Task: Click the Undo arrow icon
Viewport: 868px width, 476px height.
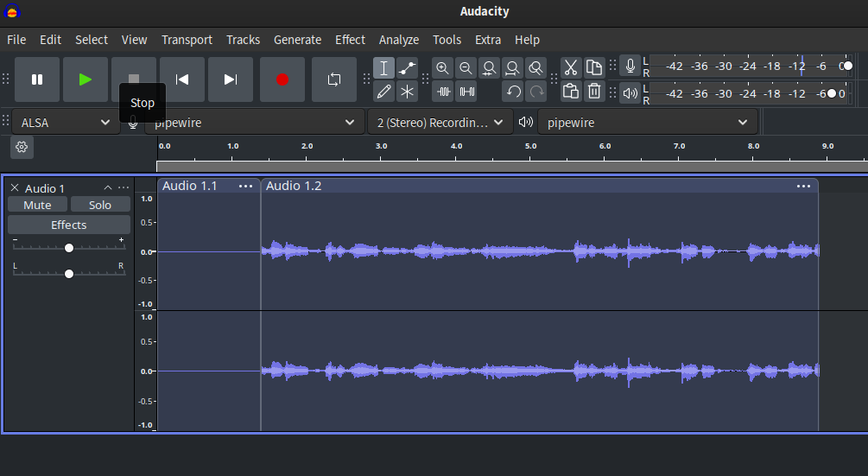Action: (x=514, y=91)
